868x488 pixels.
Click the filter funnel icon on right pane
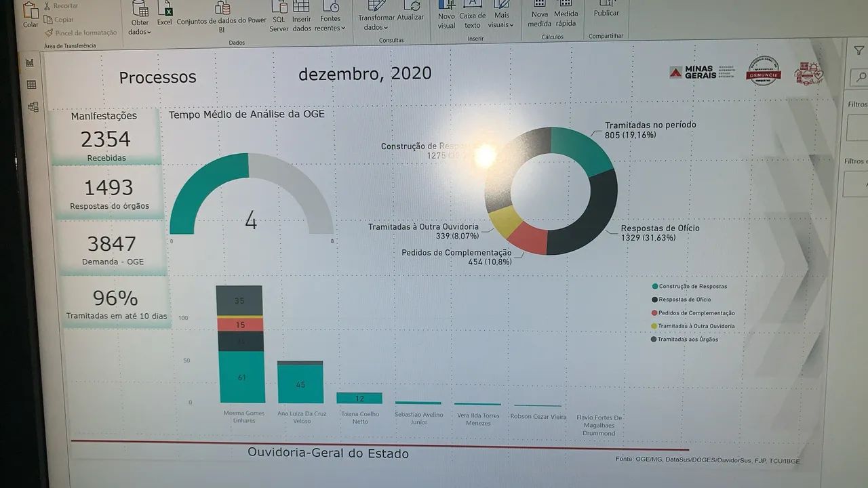point(859,51)
